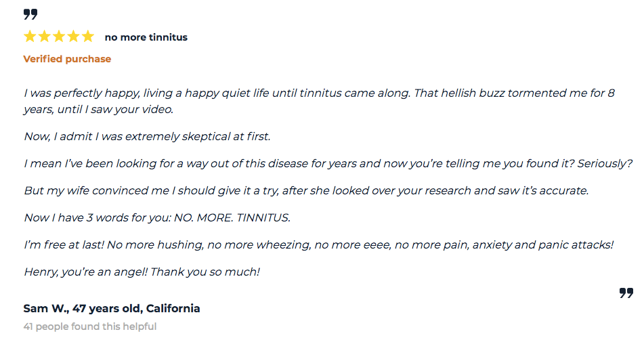Screen dimensions: 644x338
Task: Click the words 'anxiety and panic attacks!'
Action: (x=543, y=245)
